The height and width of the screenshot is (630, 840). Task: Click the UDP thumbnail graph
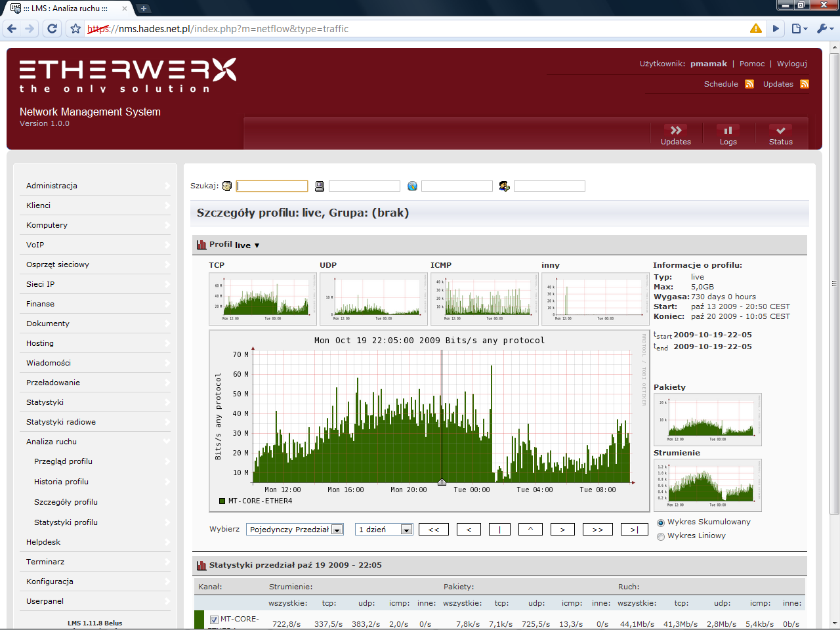(373, 299)
